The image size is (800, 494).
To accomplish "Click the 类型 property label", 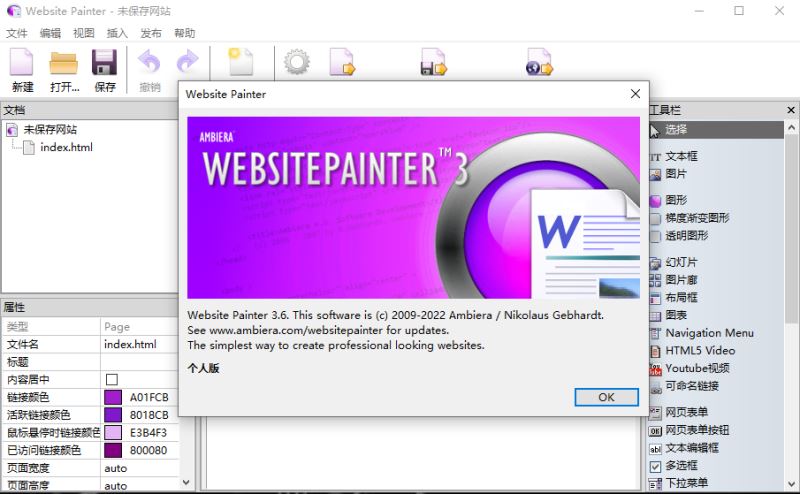I will 17,327.
